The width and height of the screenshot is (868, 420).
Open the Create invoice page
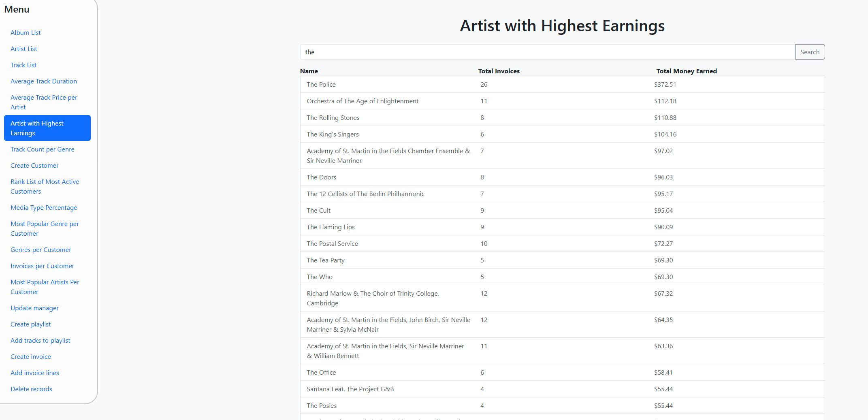31,356
